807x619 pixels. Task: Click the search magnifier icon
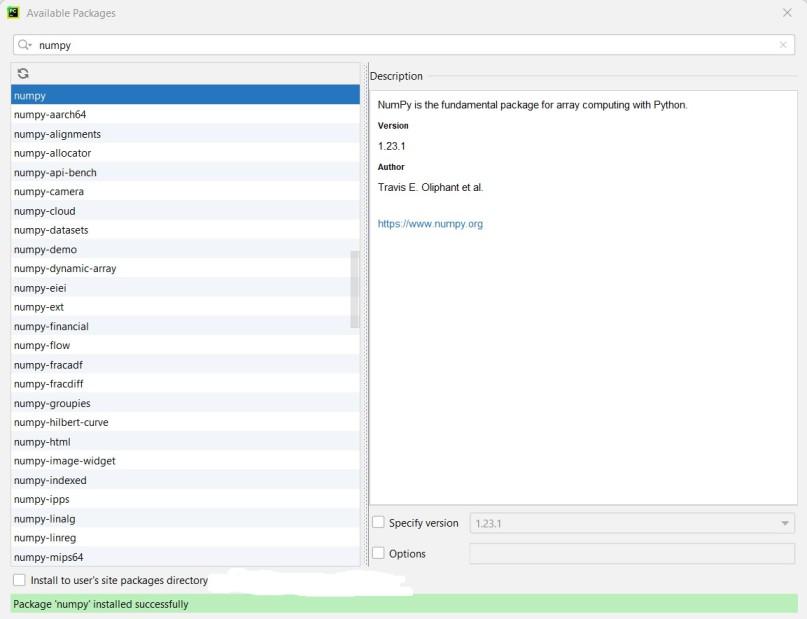(x=24, y=45)
